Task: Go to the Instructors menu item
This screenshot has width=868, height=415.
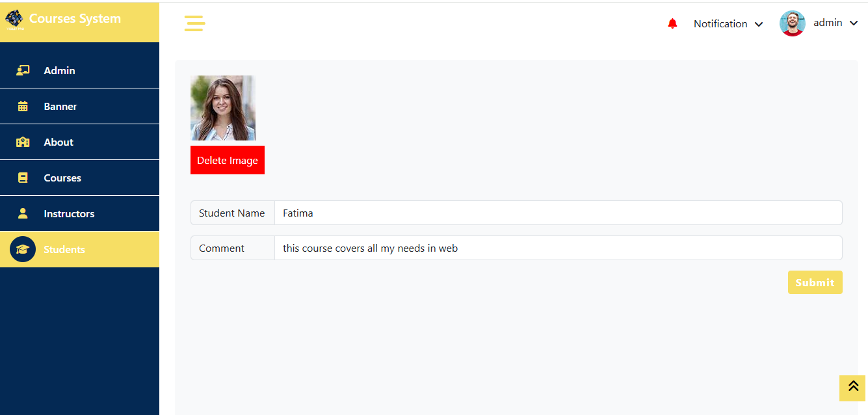Action: tap(69, 214)
